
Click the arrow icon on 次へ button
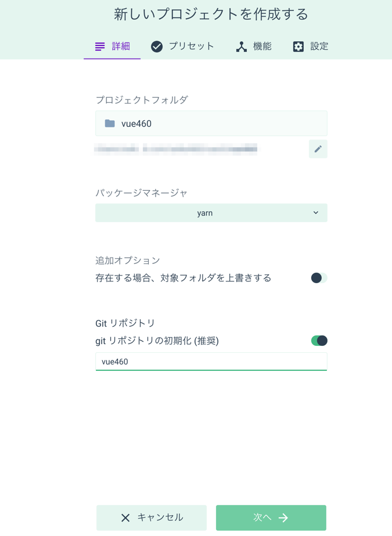tap(283, 518)
